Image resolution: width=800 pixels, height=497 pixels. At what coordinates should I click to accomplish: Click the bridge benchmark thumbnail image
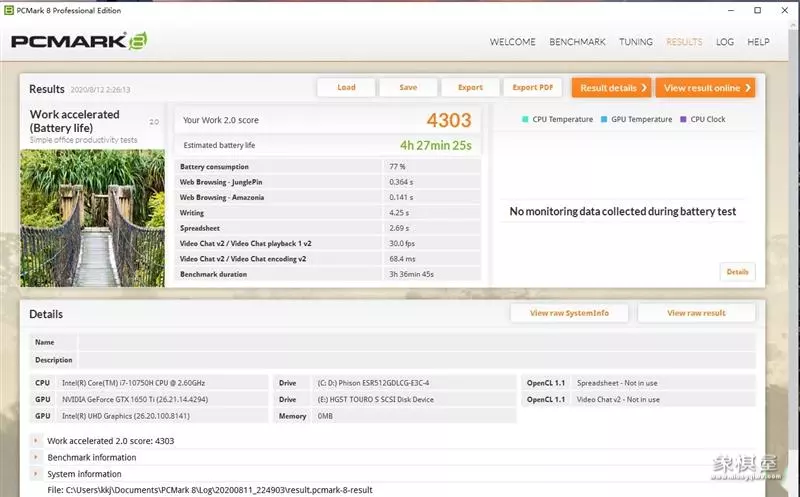[x=92, y=218]
